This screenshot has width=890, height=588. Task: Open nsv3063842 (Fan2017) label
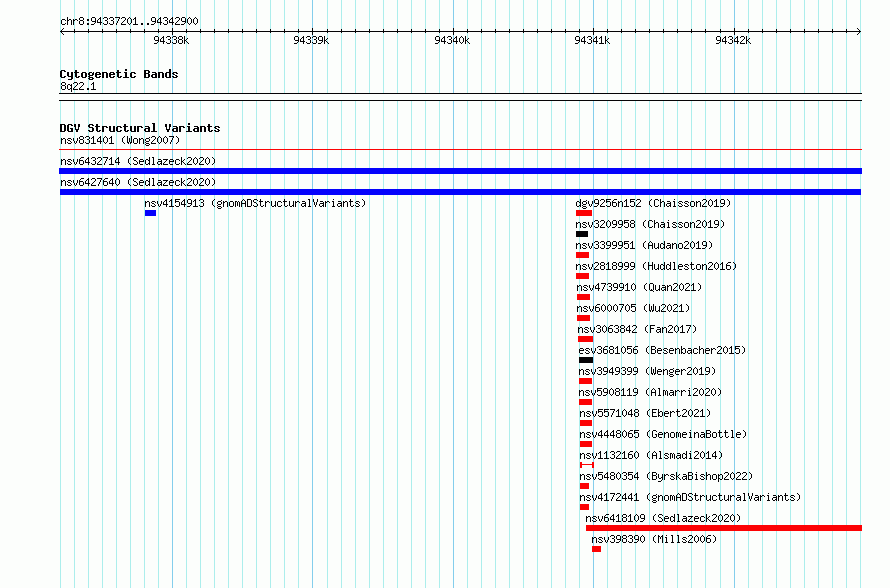pyautogui.click(x=637, y=329)
